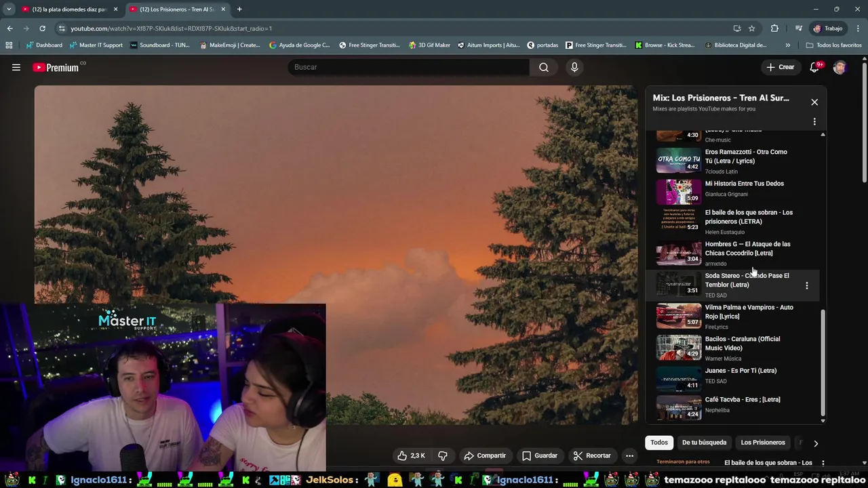Open the account avatar menu

[840, 67]
